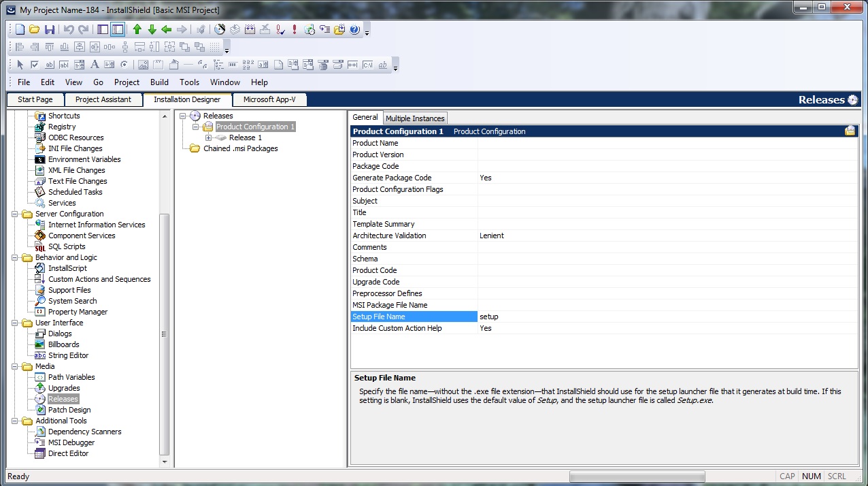Click the left tree scrollbar up arrow

[x=165, y=116]
